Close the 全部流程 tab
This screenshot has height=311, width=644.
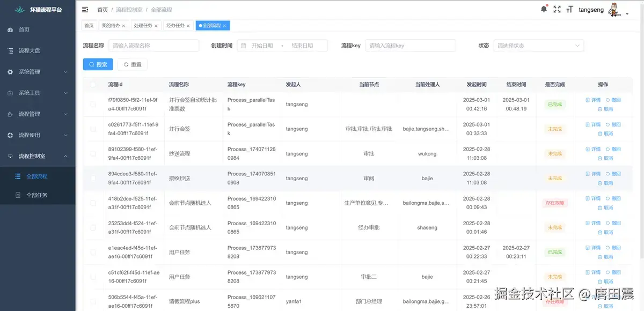(224, 26)
